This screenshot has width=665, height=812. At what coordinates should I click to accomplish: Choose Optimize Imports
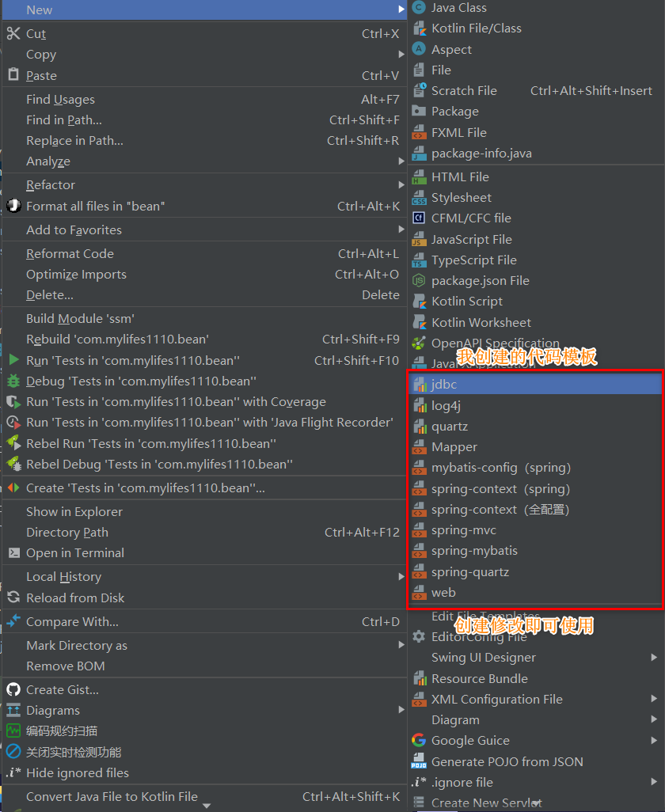point(204,274)
